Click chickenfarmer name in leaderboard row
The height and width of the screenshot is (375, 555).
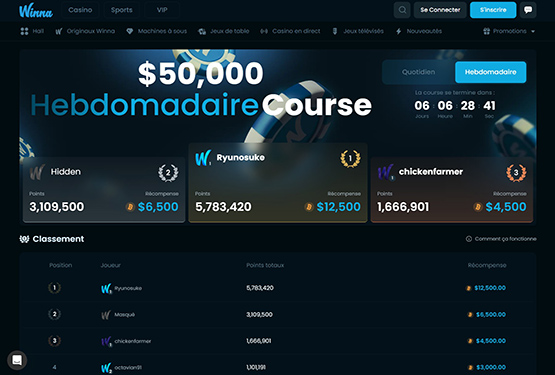coord(133,341)
